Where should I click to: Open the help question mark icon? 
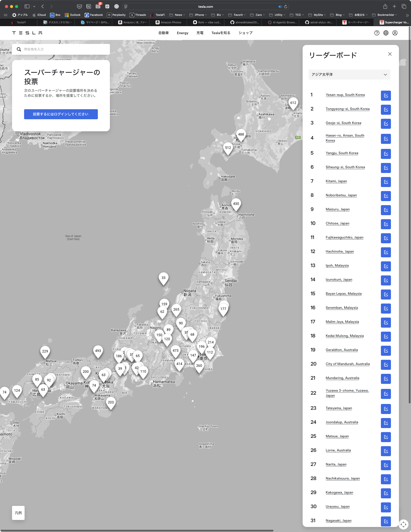(377, 33)
